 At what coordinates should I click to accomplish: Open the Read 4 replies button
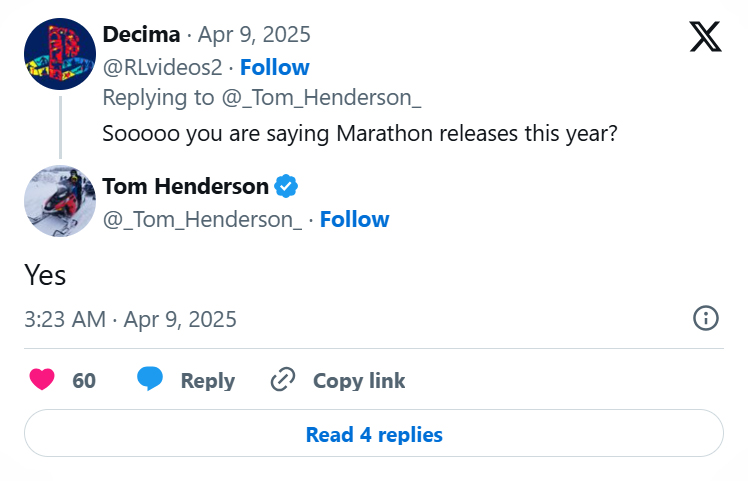coord(374,434)
